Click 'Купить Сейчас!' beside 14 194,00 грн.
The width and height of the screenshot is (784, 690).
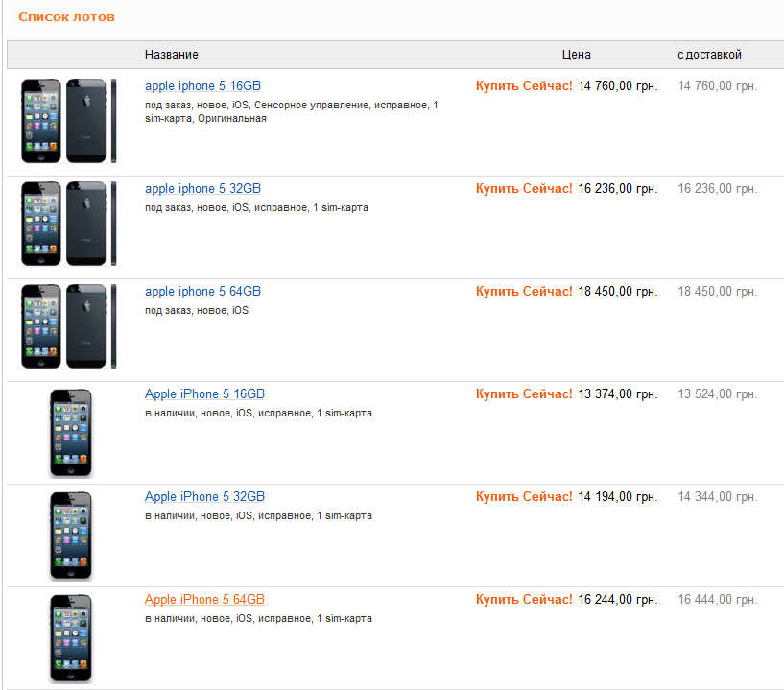pyautogui.click(x=524, y=497)
